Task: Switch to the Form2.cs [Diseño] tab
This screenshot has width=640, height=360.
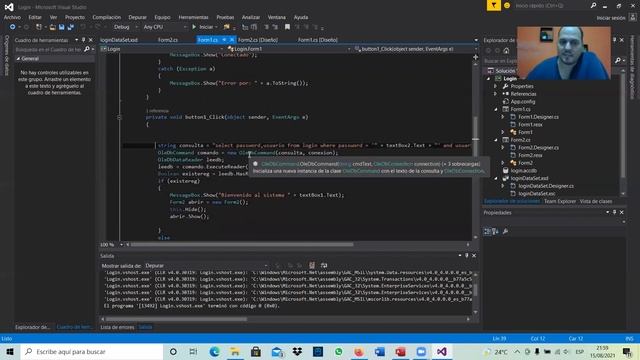Action: pyautogui.click(x=258, y=40)
